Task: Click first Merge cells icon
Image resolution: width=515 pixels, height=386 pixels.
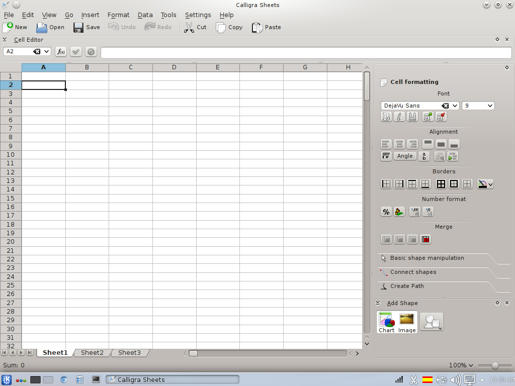Action: coord(386,239)
